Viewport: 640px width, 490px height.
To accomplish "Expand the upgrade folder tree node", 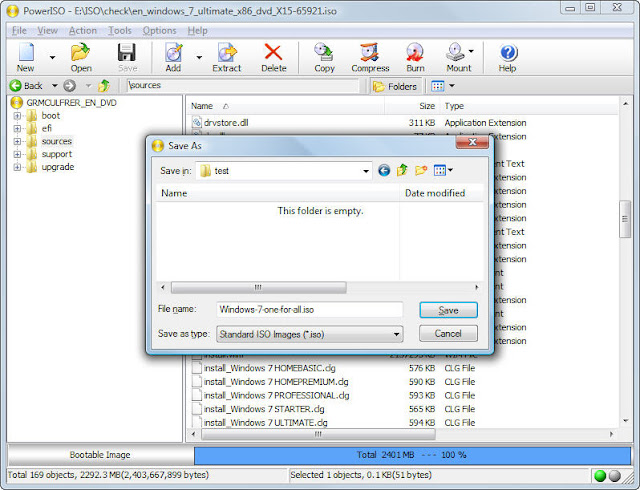I will 17,167.
